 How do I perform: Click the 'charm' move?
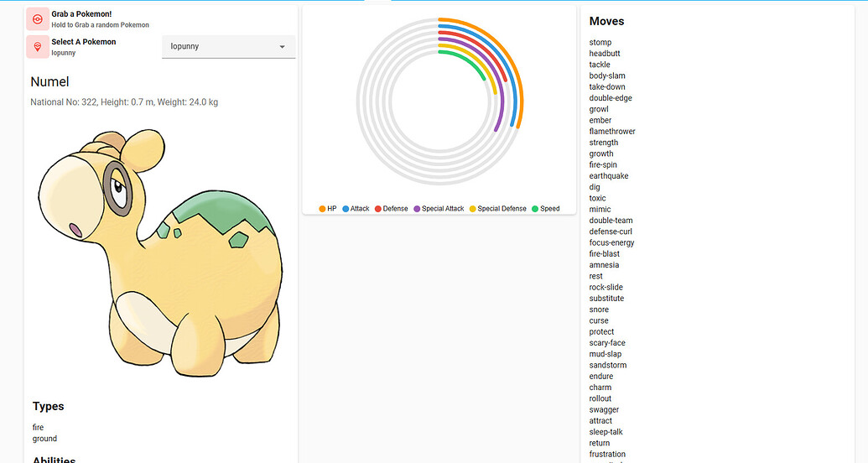point(600,388)
